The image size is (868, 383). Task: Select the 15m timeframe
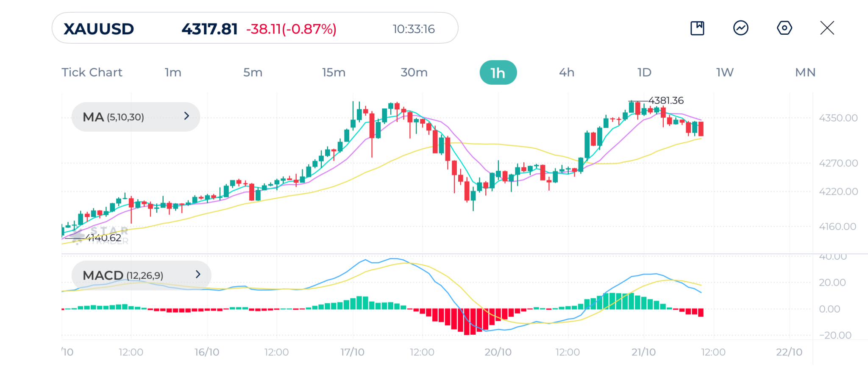point(334,72)
